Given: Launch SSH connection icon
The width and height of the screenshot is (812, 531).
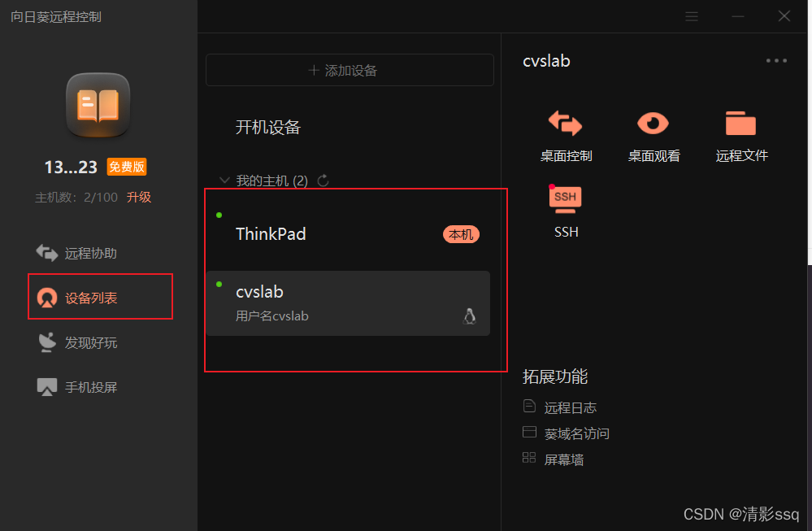Looking at the screenshot, I should (566, 211).
